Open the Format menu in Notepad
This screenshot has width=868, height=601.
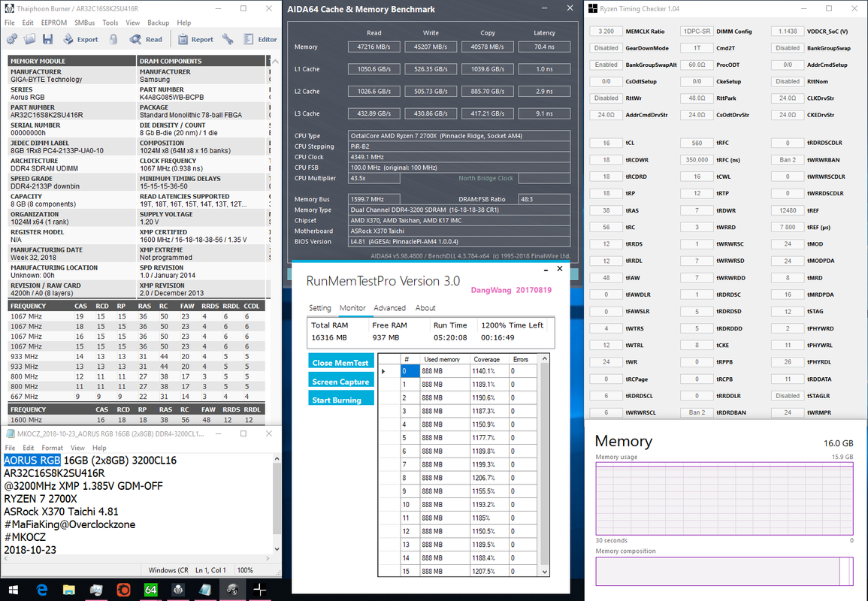coord(52,448)
